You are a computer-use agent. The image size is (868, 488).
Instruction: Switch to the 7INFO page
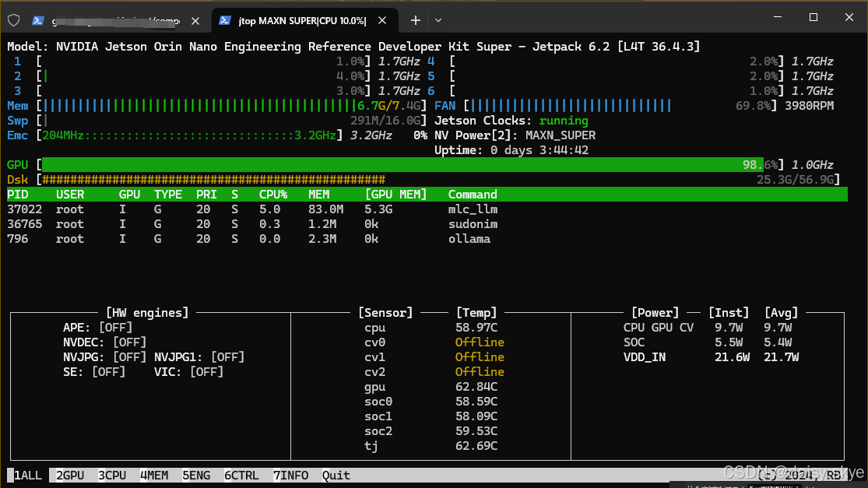(290, 476)
